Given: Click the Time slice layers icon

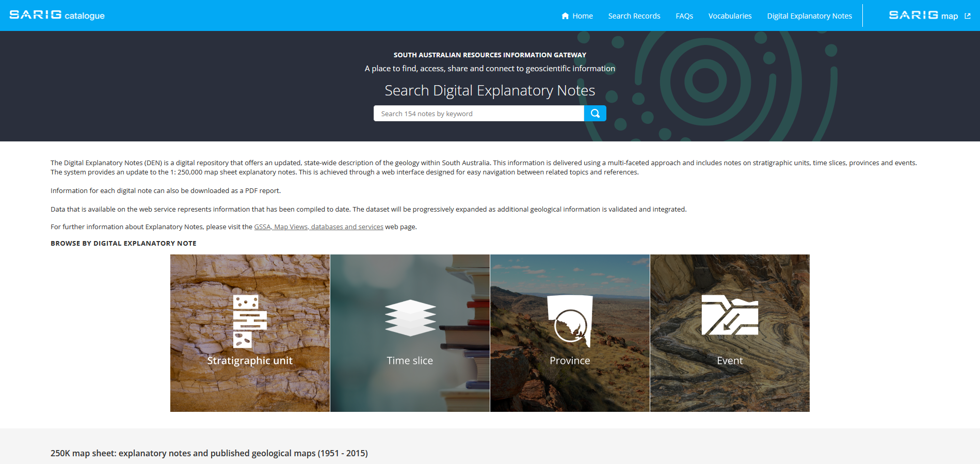Looking at the screenshot, I should pyautogui.click(x=410, y=318).
